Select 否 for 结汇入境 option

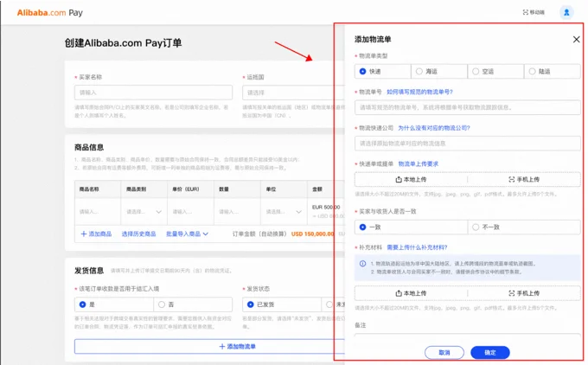tap(162, 304)
